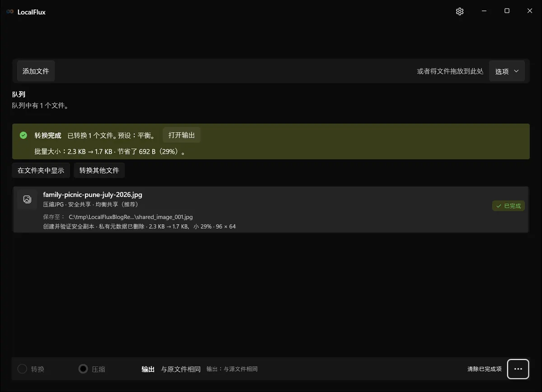Click the LocalFlux logo icon

(10, 12)
